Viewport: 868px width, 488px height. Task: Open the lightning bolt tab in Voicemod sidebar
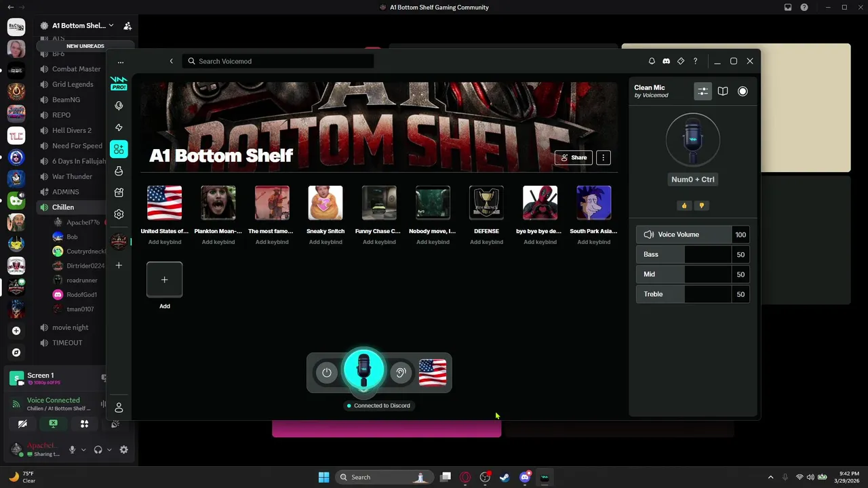pos(119,127)
